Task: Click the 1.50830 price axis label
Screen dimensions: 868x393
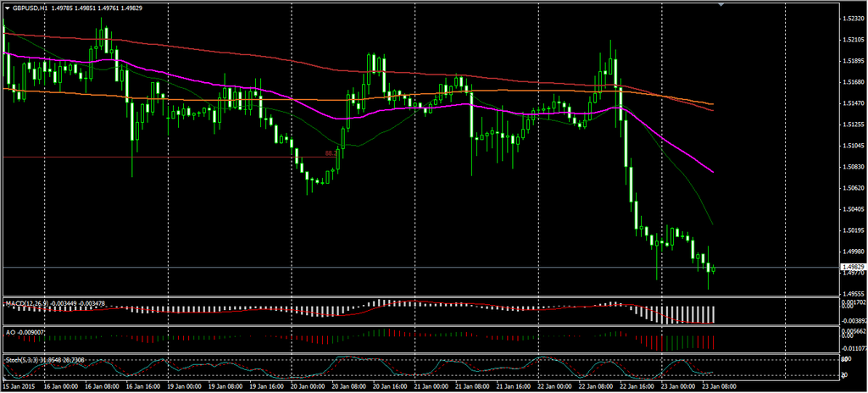Action: coord(853,167)
